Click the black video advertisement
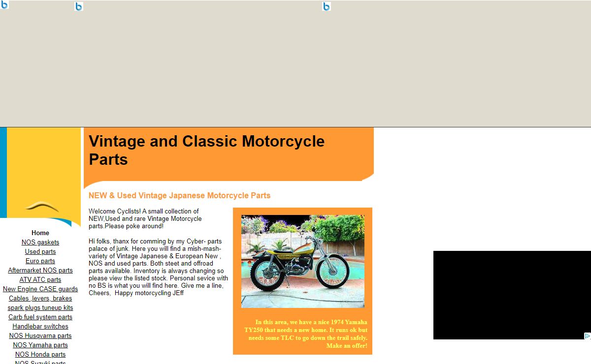 [507, 295]
